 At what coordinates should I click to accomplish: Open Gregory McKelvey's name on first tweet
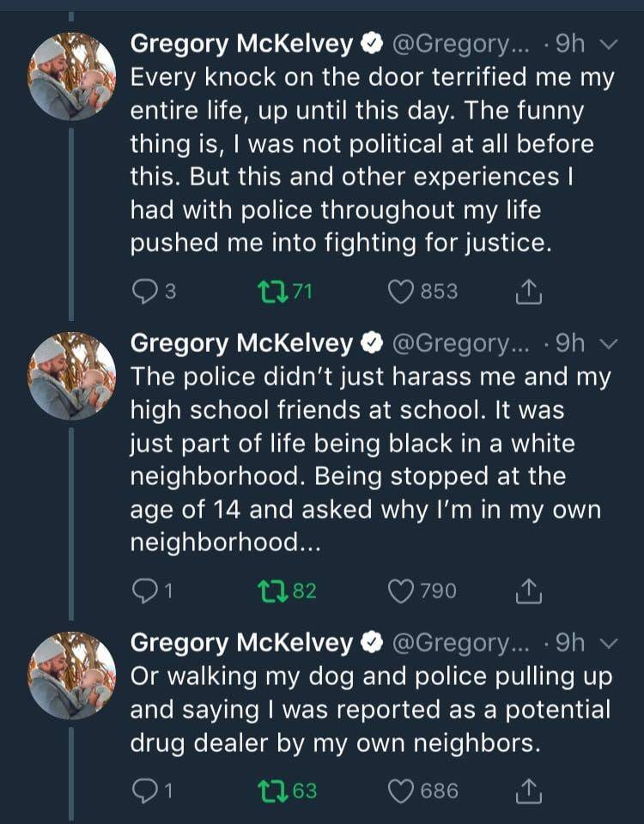coord(240,45)
